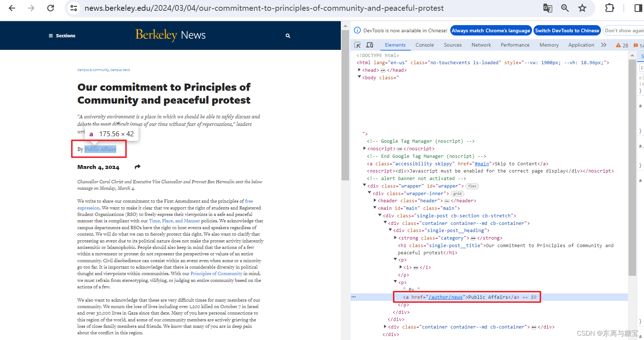Screen dimensions: 644x340
Task: Open the Google Translate page icon
Action: (x=547, y=8)
